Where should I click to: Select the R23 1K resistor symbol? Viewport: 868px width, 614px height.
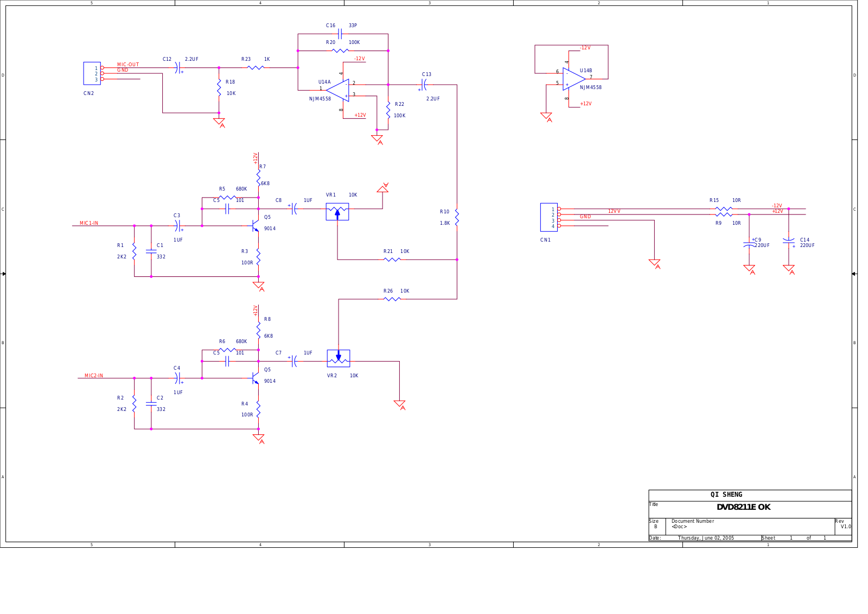point(256,68)
